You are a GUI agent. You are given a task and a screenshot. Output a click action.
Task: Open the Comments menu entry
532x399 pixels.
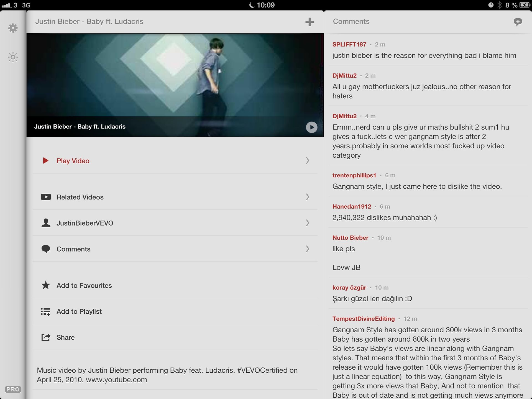click(175, 249)
